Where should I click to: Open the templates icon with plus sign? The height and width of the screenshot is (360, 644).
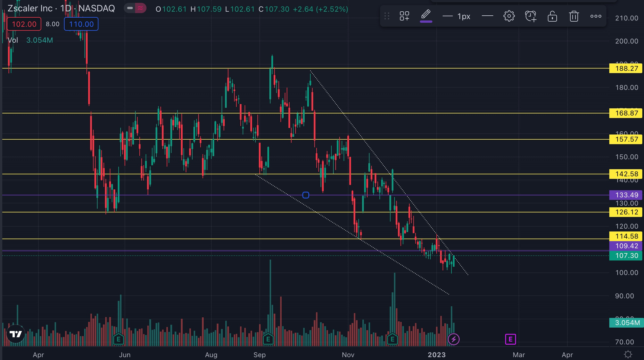click(x=404, y=16)
